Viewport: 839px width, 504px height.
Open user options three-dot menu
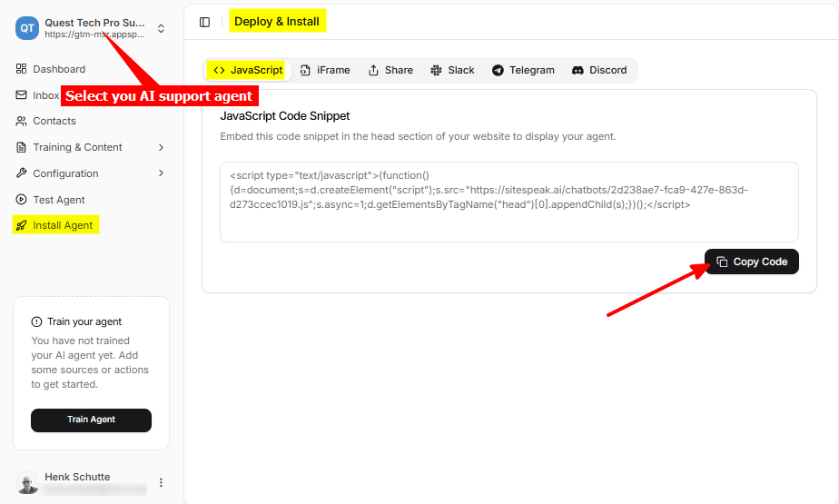pos(161,482)
